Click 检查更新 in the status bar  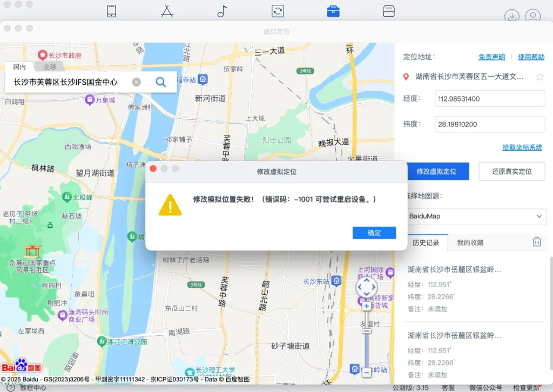pos(527,388)
